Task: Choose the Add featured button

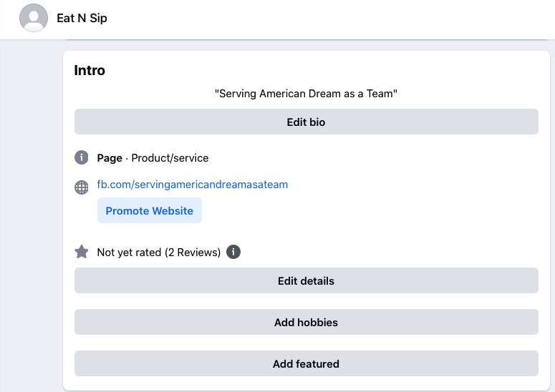Action: (306, 363)
